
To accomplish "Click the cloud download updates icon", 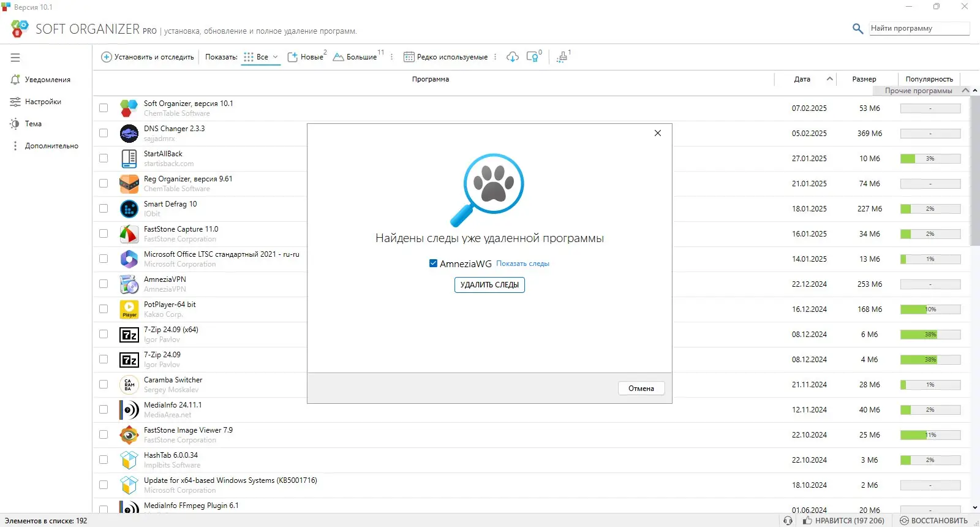I will pos(513,57).
